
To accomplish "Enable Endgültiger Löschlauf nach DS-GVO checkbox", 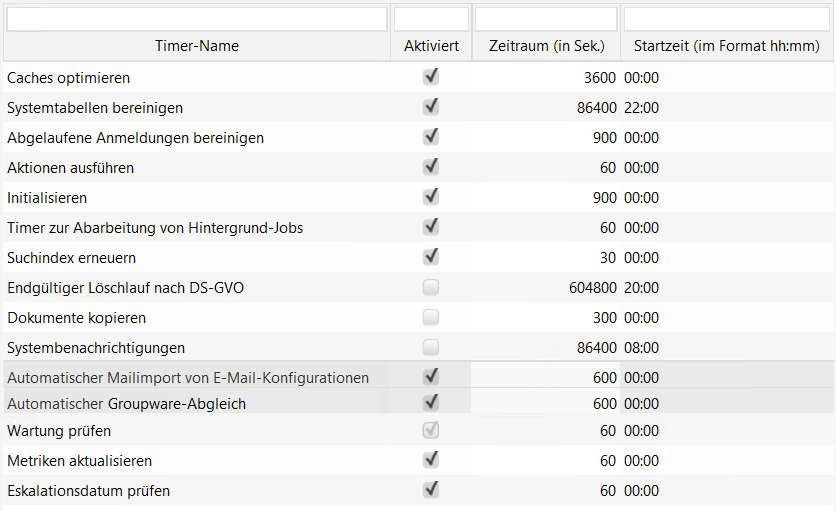I will click(431, 288).
